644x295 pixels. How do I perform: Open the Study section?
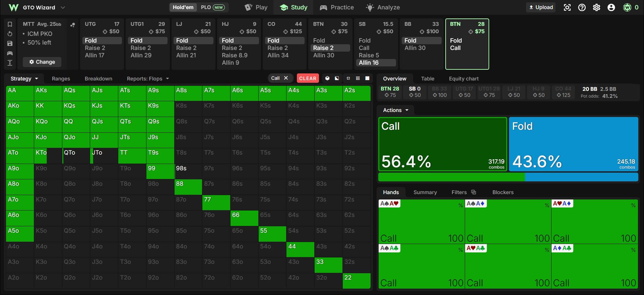pyautogui.click(x=294, y=7)
